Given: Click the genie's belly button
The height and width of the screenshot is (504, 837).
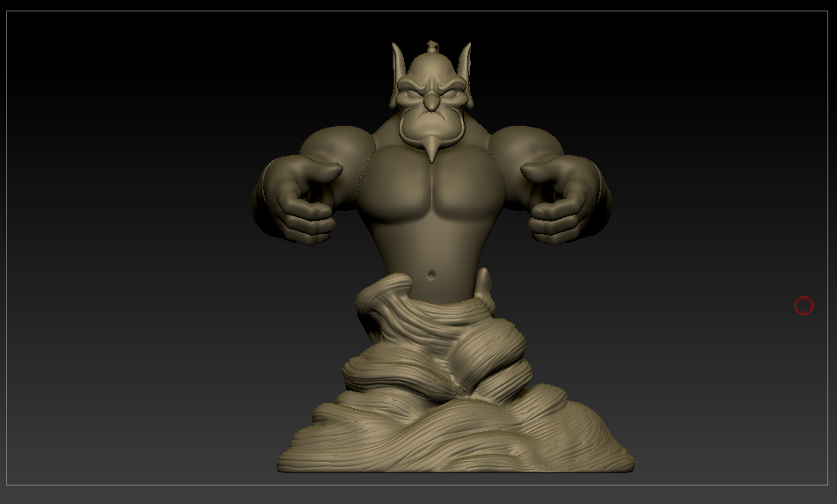Looking at the screenshot, I should tap(432, 275).
